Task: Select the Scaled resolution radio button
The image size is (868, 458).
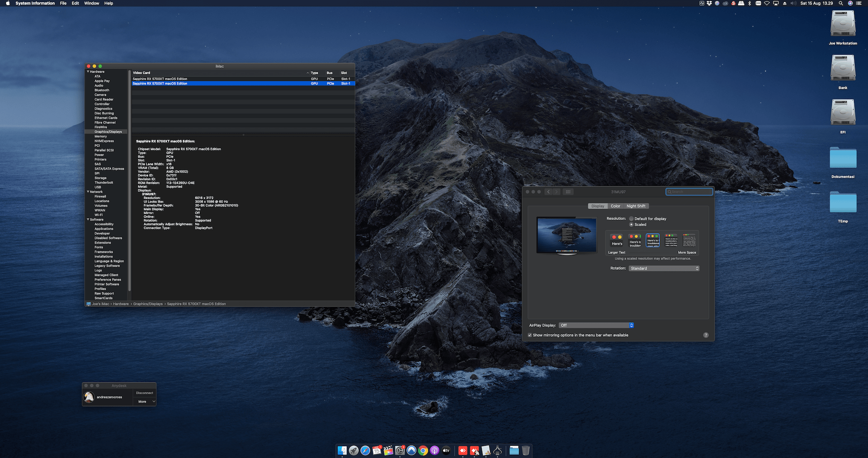Action: pyautogui.click(x=631, y=224)
